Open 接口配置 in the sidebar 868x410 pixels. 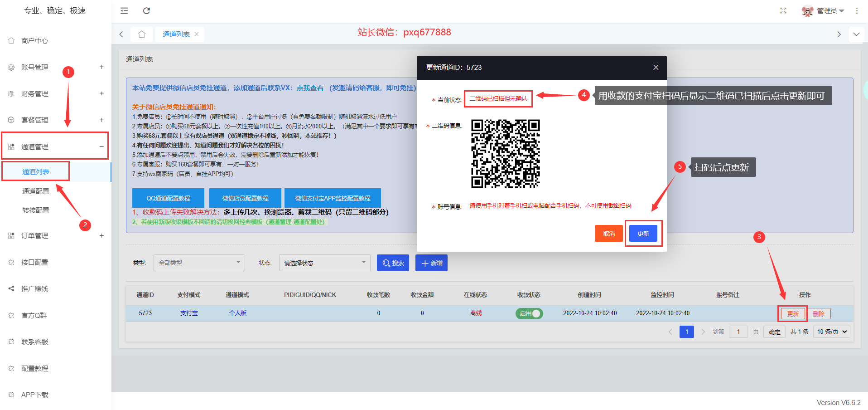click(x=34, y=262)
